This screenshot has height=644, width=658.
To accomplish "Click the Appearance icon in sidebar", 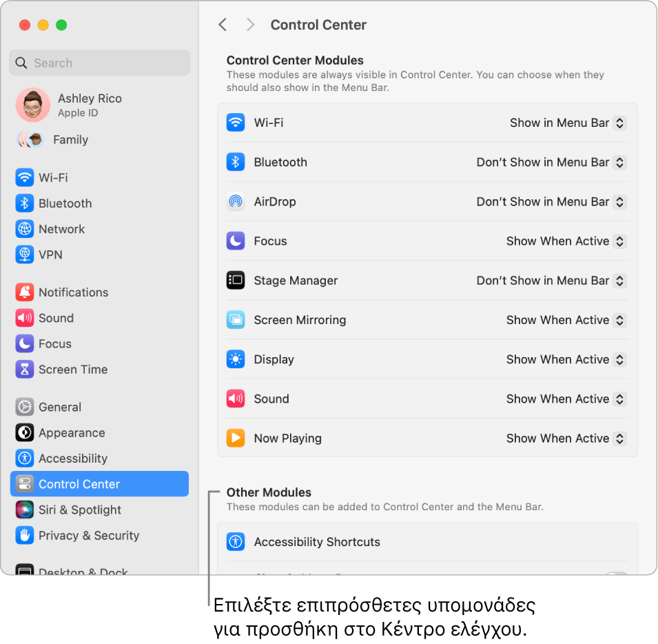I will tap(24, 432).
